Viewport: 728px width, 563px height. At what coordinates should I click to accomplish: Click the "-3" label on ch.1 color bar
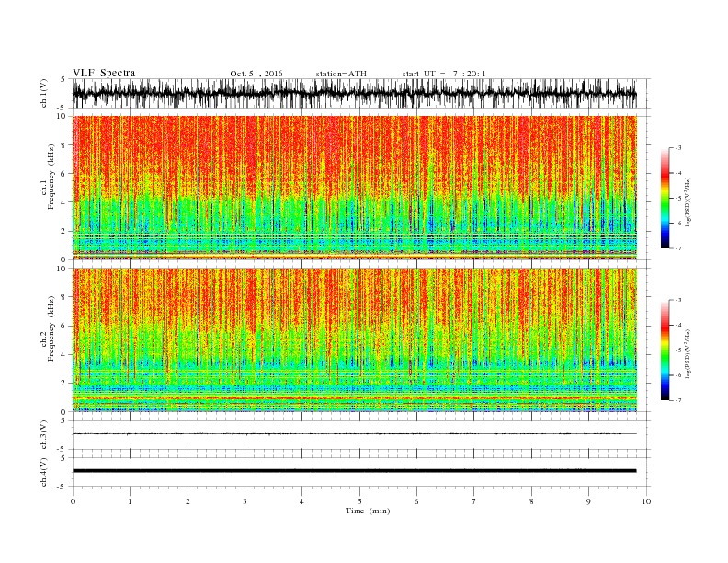pyautogui.click(x=677, y=148)
